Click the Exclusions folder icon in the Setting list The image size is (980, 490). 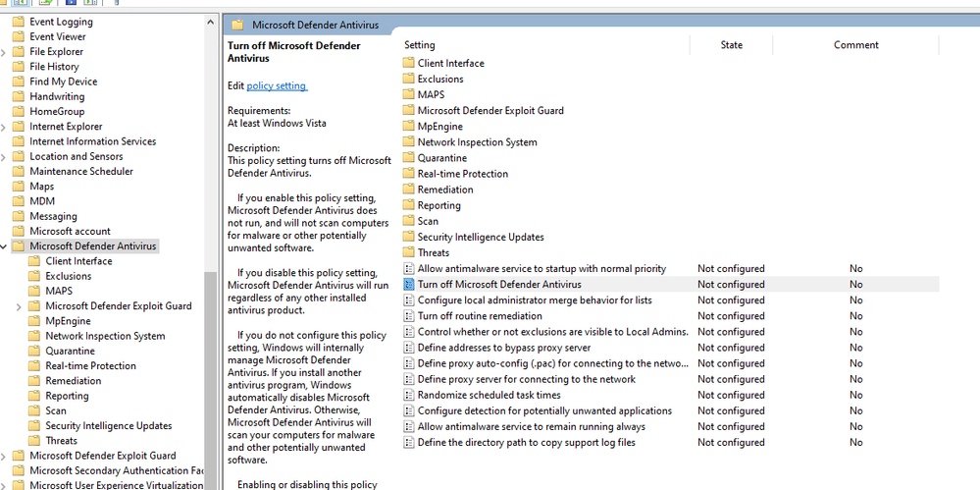[x=408, y=79]
